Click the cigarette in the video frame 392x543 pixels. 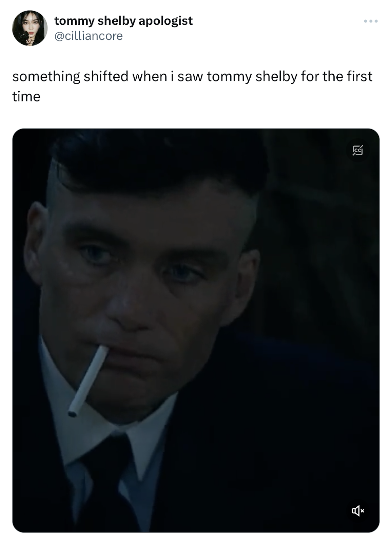click(88, 380)
